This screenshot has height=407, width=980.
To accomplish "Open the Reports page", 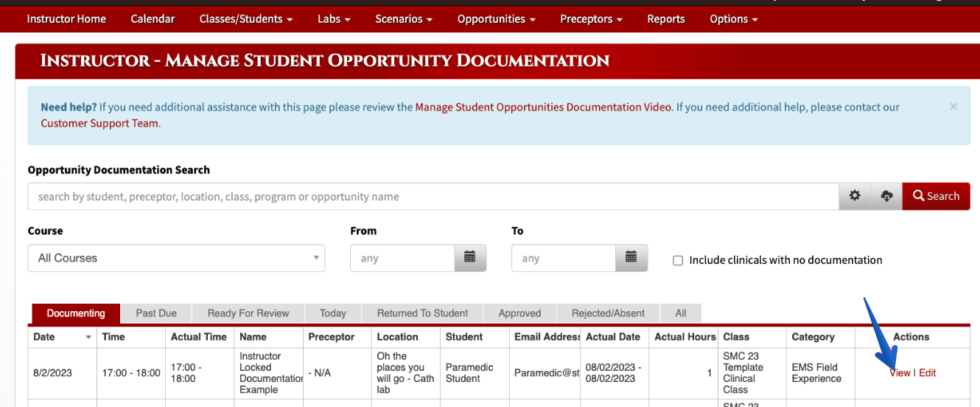I will tap(666, 19).
